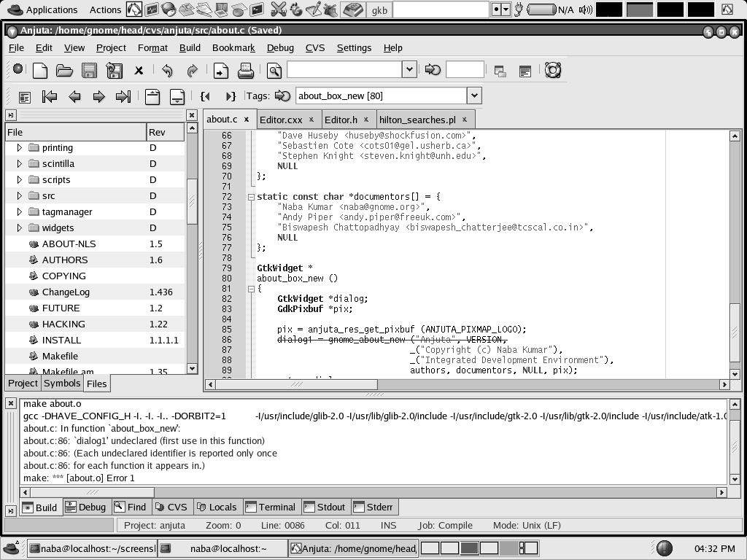Click the New file toolbar icon
The image size is (747, 560).
coord(40,71)
